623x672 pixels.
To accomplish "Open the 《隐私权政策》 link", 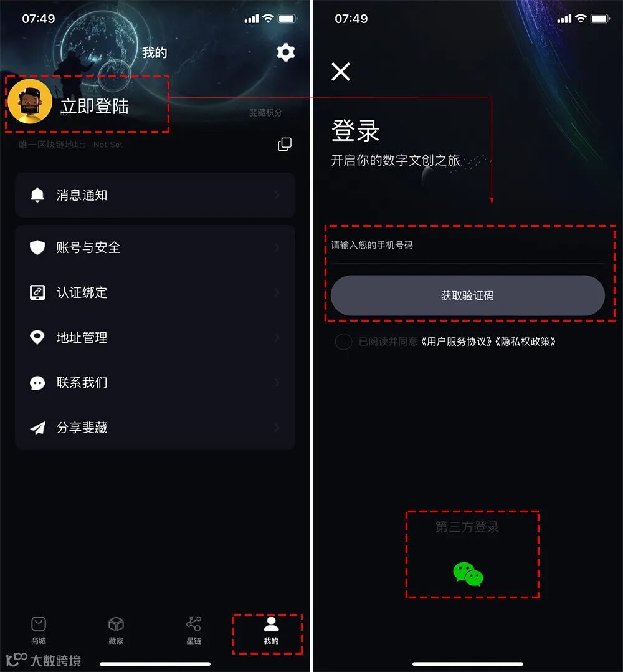I will click(525, 342).
